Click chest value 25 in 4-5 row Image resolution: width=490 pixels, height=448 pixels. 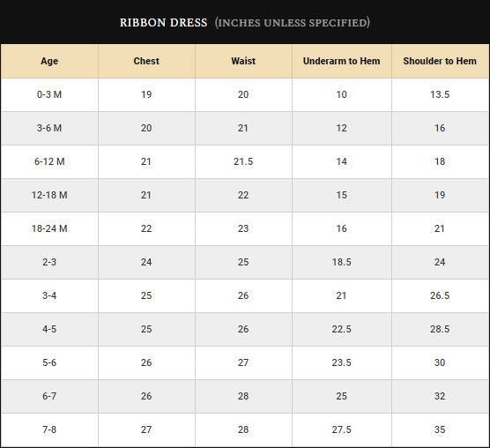pyautogui.click(x=146, y=329)
